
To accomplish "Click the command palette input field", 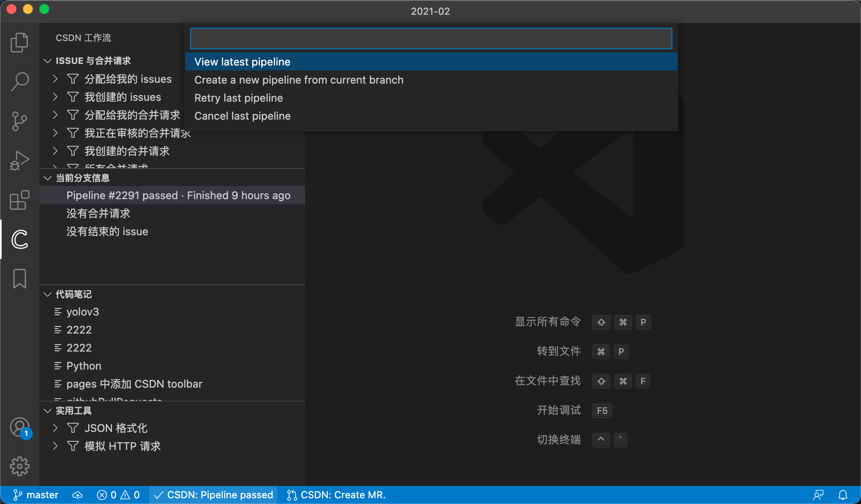I will pos(430,39).
